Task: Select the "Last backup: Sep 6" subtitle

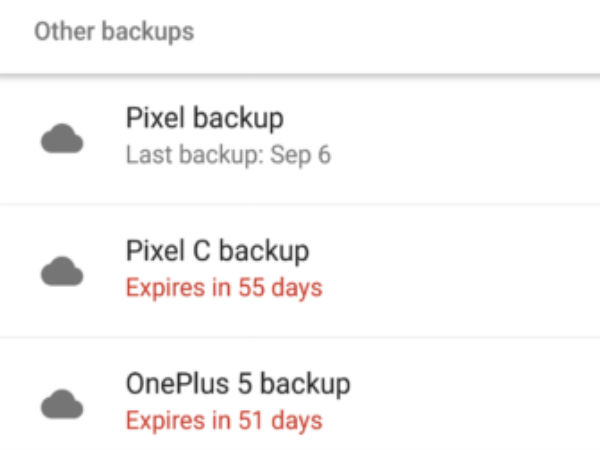Action: coord(228,155)
